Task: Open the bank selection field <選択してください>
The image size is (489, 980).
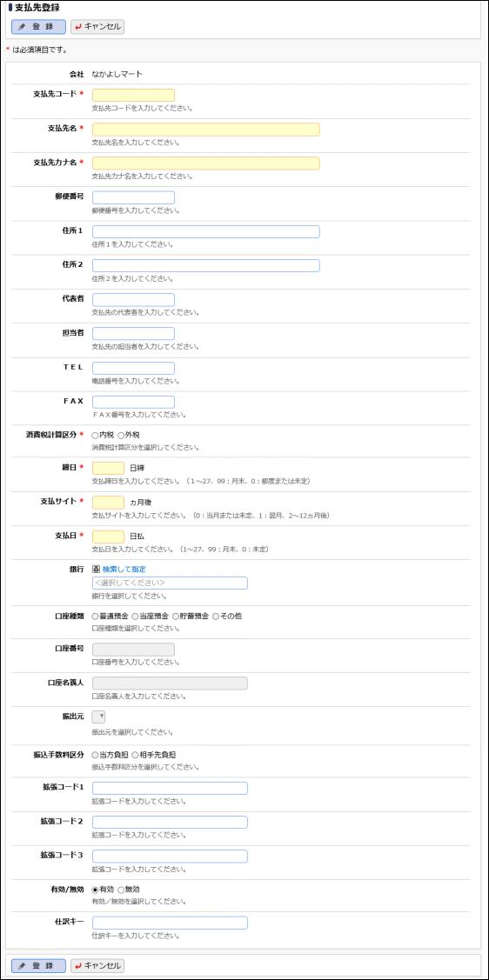Action: point(170,583)
